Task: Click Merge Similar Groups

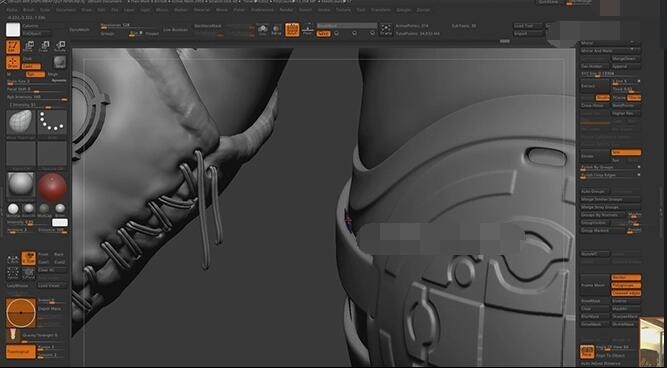Action: (610, 199)
